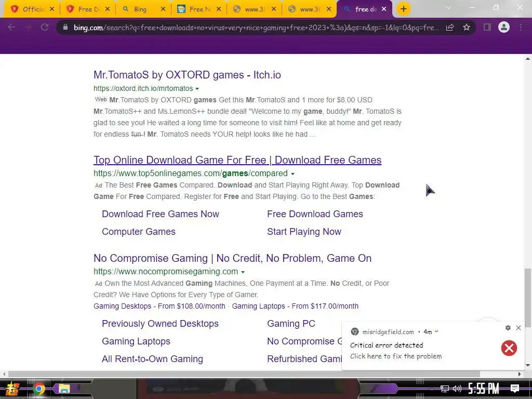This screenshot has width=532, height=399.
Task: Click the page scroll-up arrow
Action: point(528,59)
